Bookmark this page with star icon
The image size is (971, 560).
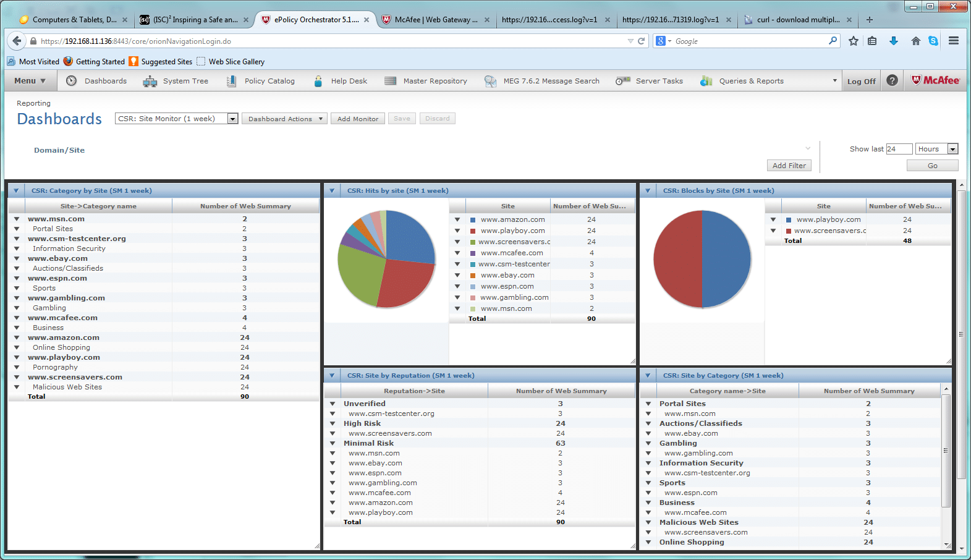click(x=854, y=41)
